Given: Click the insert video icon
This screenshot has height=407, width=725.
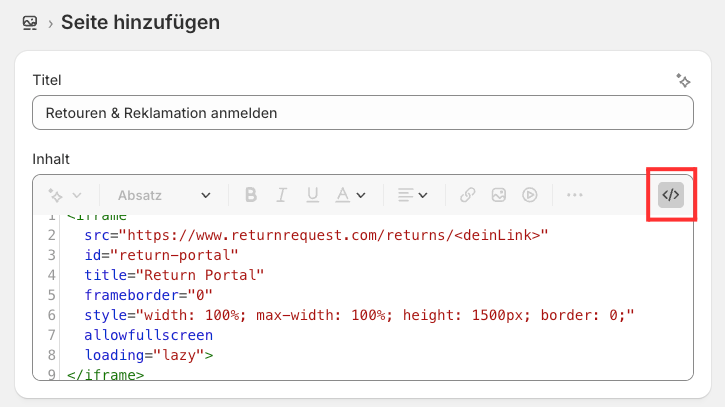Looking at the screenshot, I should coord(531,195).
